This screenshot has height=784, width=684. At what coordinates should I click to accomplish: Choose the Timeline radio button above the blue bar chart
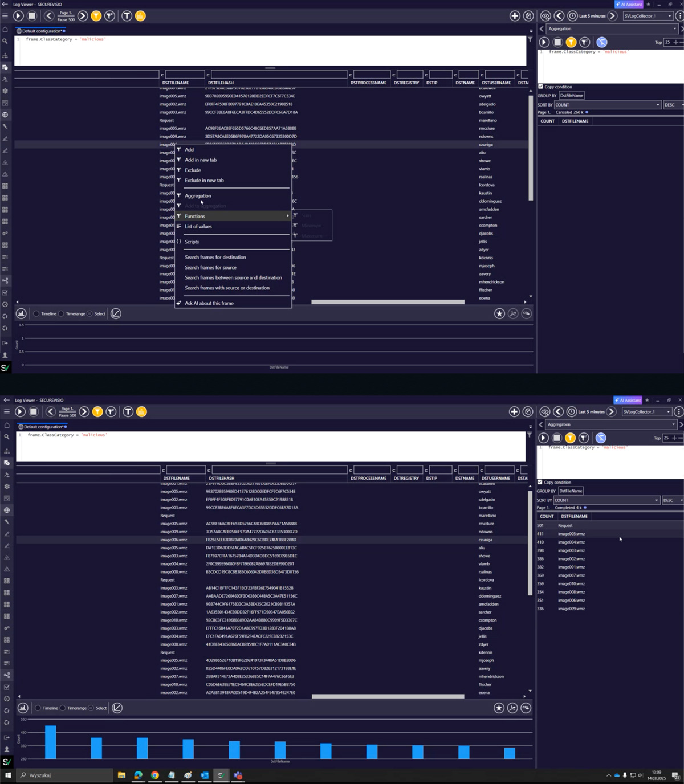pos(38,708)
